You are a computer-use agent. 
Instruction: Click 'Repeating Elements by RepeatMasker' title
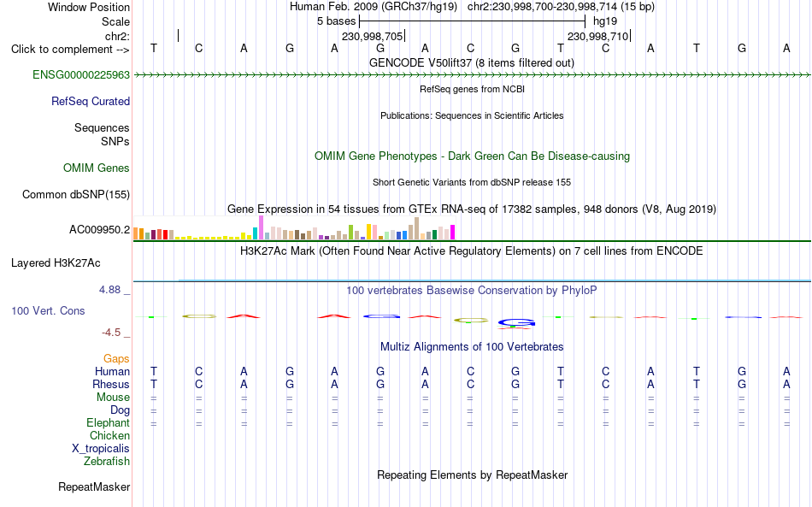473,475
